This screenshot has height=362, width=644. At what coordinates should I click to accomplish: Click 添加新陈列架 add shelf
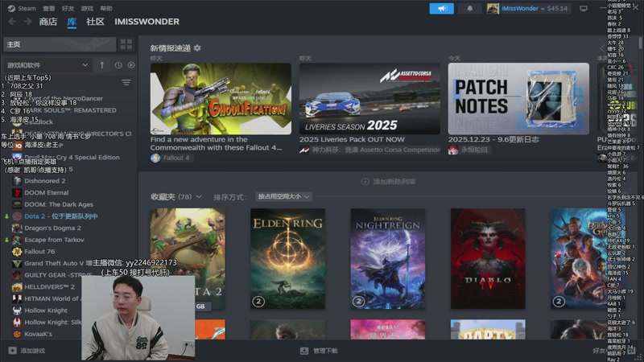click(389, 182)
